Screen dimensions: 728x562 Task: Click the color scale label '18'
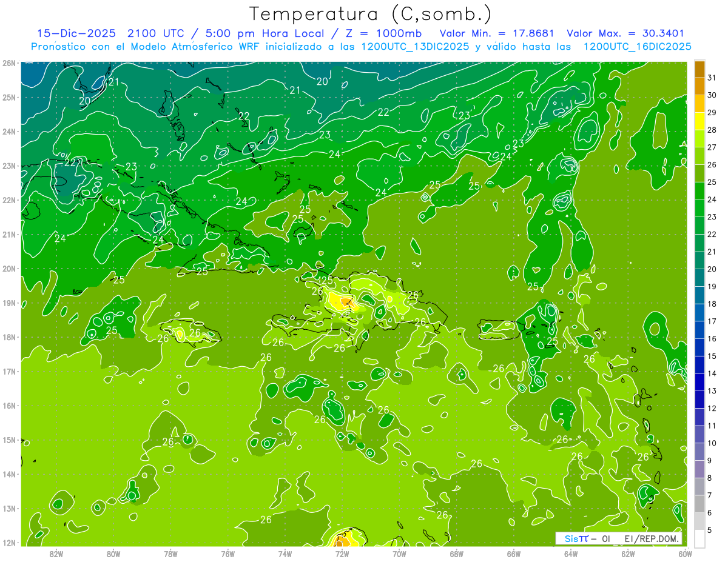click(712, 304)
